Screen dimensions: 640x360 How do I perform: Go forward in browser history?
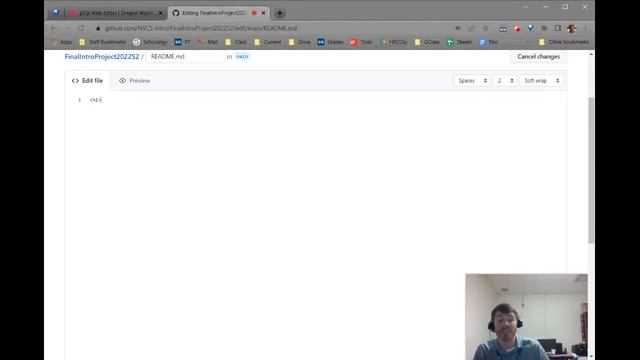tap(67, 28)
